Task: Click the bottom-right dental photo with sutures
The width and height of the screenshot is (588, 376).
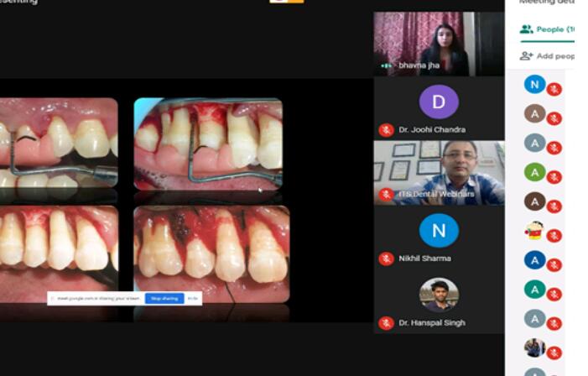Action: click(x=211, y=252)
